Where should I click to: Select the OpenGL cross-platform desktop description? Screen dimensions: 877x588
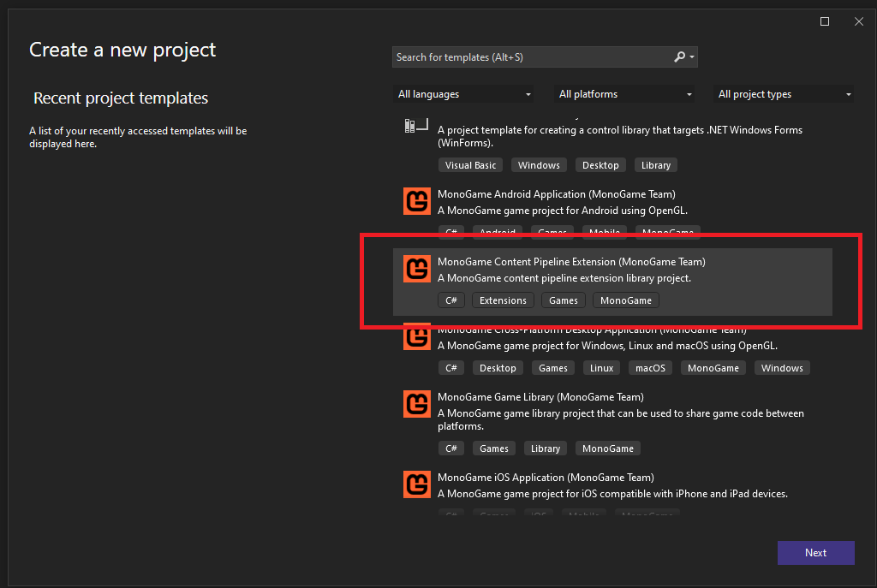click(x=607, y=346)
